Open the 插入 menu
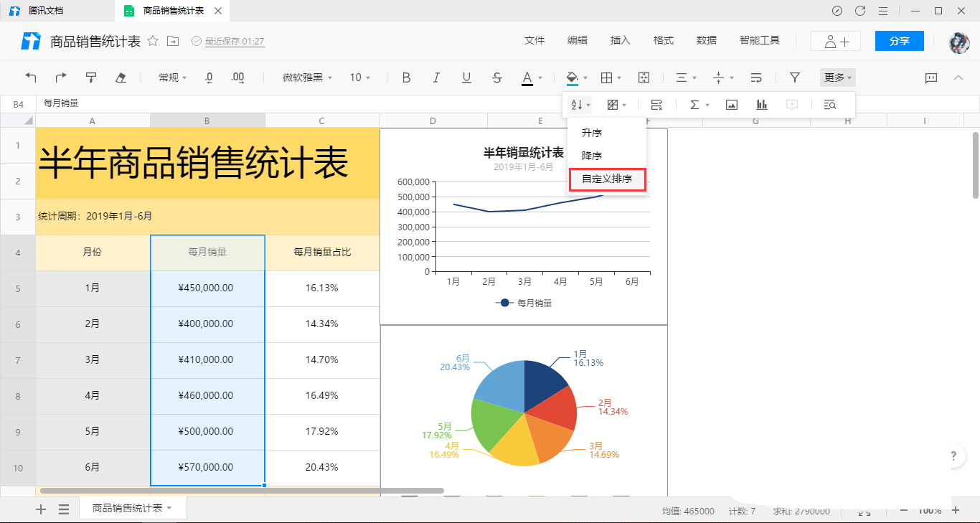 coord(621,41)
